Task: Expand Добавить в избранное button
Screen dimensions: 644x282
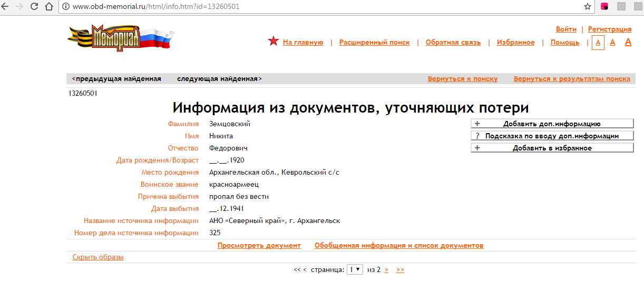Action: point(552,148)
